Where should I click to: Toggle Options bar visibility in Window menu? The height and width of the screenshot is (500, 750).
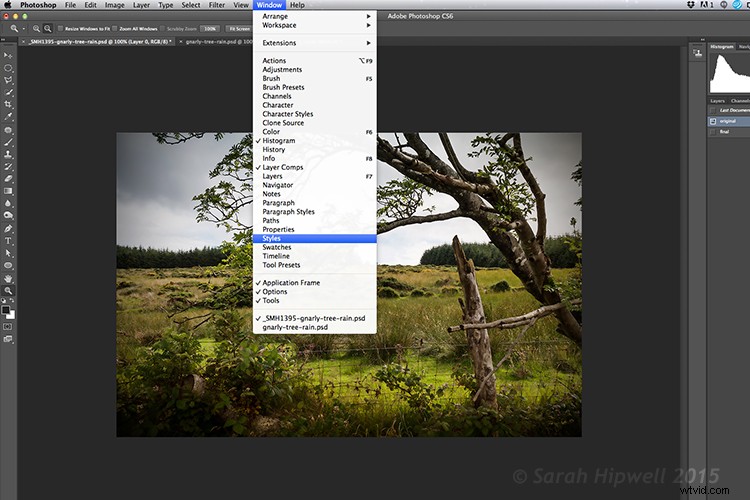[315, 292]
